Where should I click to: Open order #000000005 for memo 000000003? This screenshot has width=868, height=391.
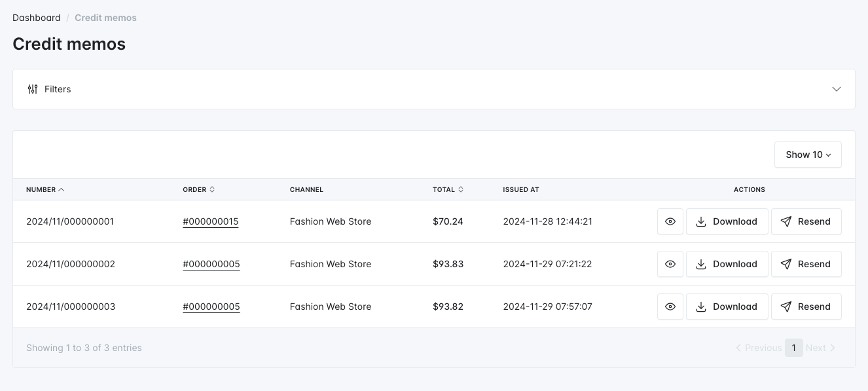211,307
